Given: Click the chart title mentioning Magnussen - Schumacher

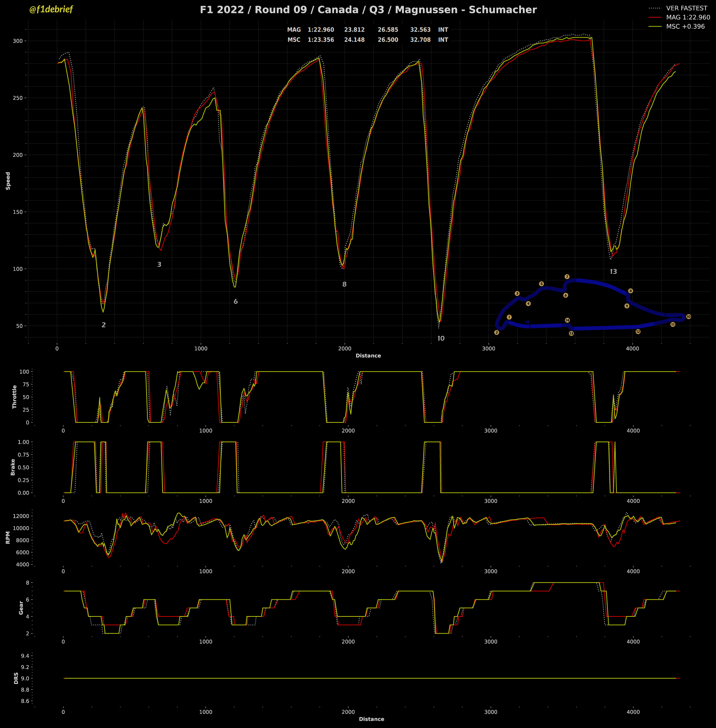Looking at the screenshot, I should click(x=368, y=10).
